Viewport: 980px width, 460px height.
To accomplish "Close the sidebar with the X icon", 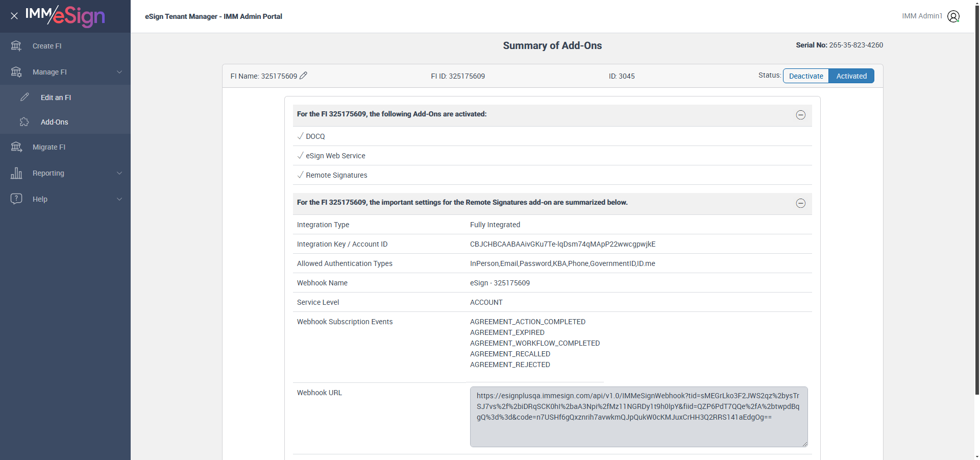I will pos(14,16).
